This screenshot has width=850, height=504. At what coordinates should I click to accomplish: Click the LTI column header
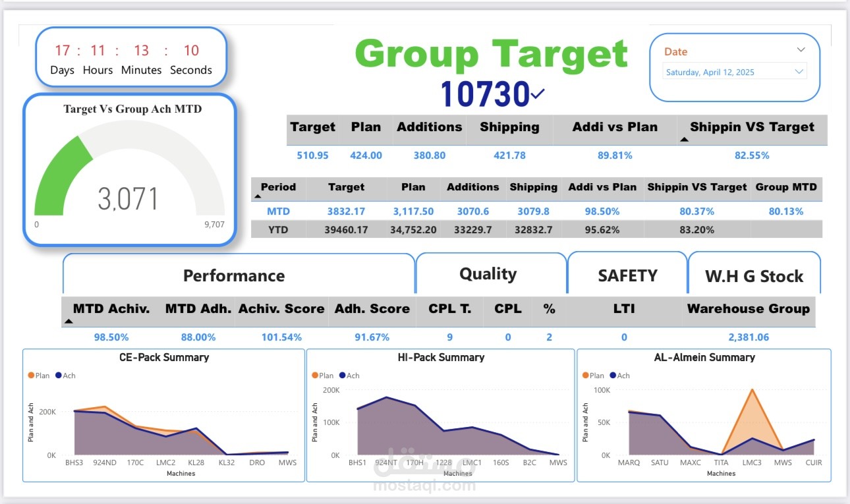tap(623, 308)
